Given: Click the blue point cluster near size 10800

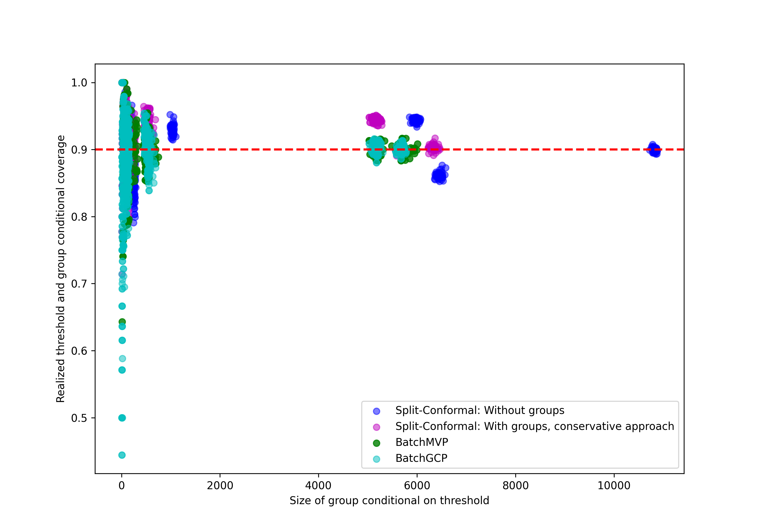Looking at the screenshot, I should 653,150.
